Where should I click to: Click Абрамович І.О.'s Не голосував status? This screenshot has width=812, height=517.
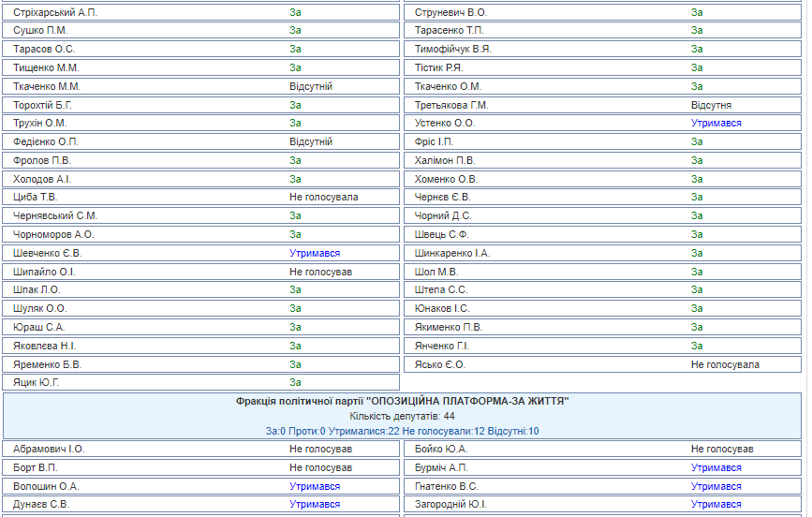[x=320, y=449]
